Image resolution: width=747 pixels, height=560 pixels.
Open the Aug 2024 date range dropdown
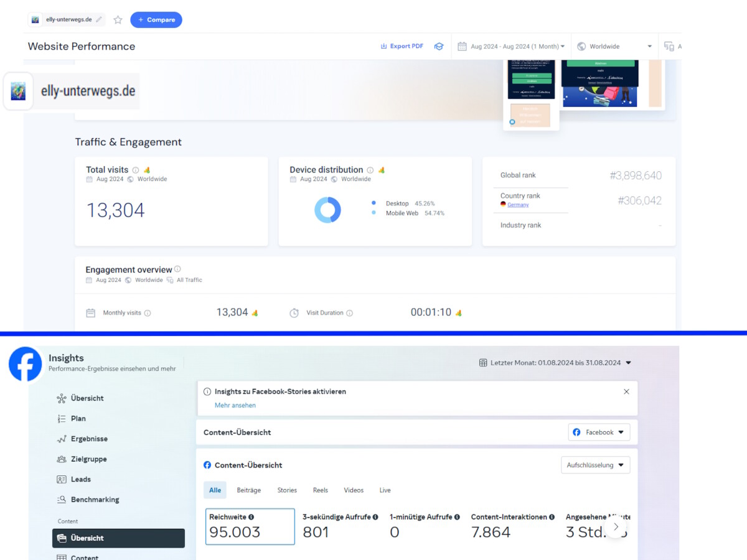[511, 46]
